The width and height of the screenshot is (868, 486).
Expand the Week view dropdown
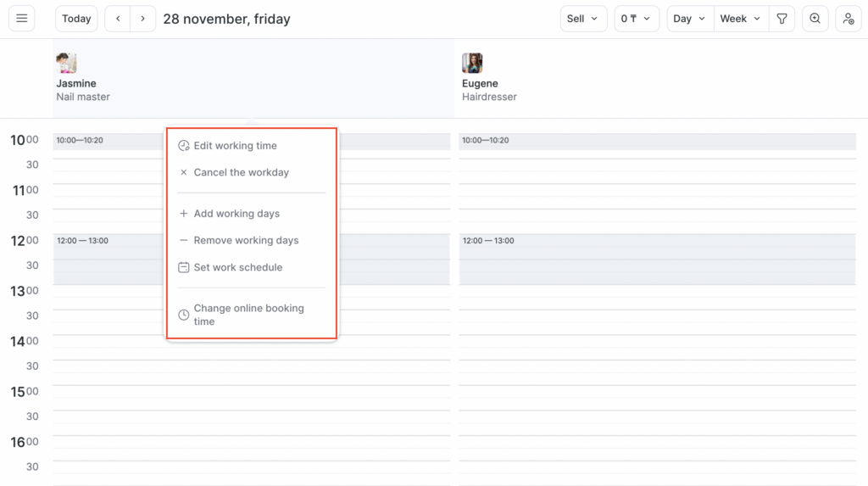(740, 19)
